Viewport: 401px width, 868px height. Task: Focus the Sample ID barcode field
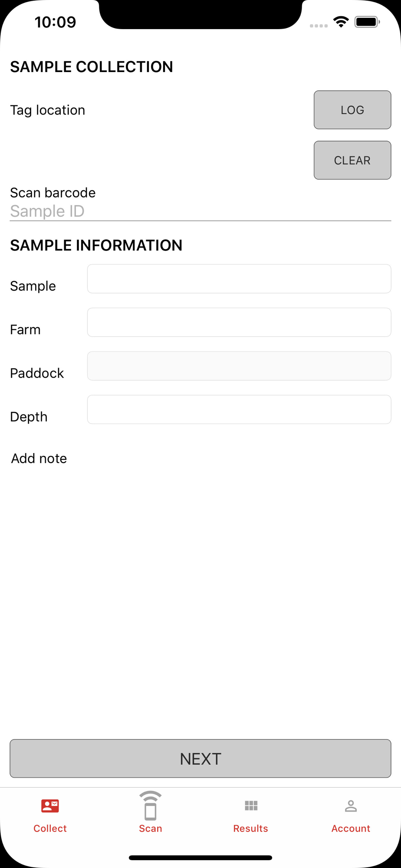200,211
